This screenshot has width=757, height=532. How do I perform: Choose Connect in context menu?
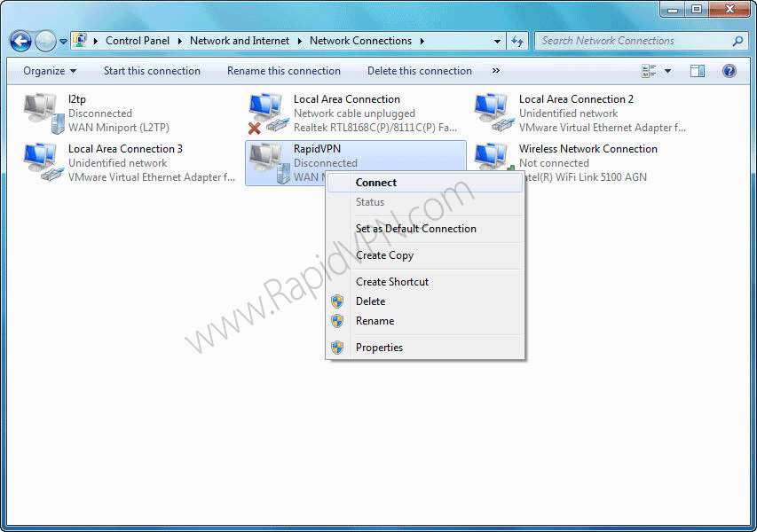425,183
